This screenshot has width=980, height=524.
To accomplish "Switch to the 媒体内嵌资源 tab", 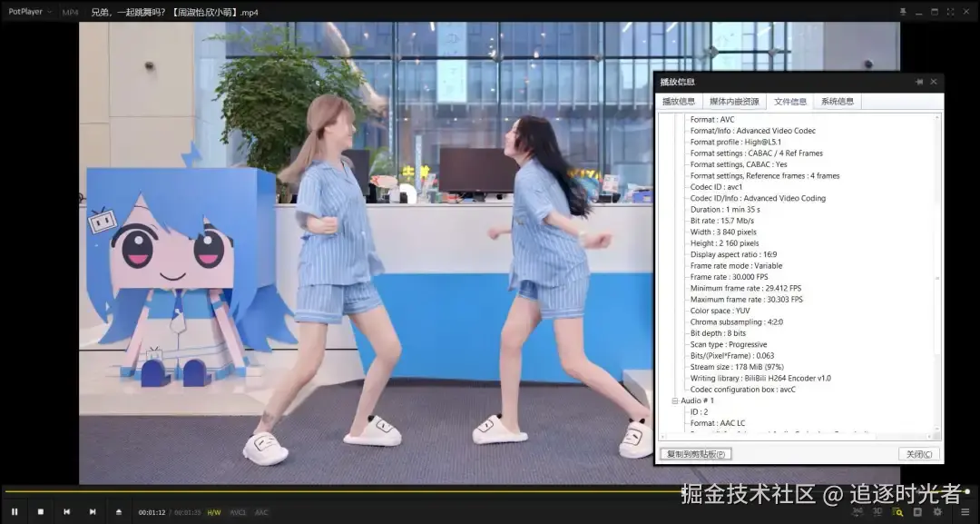I will pos(734,102).
